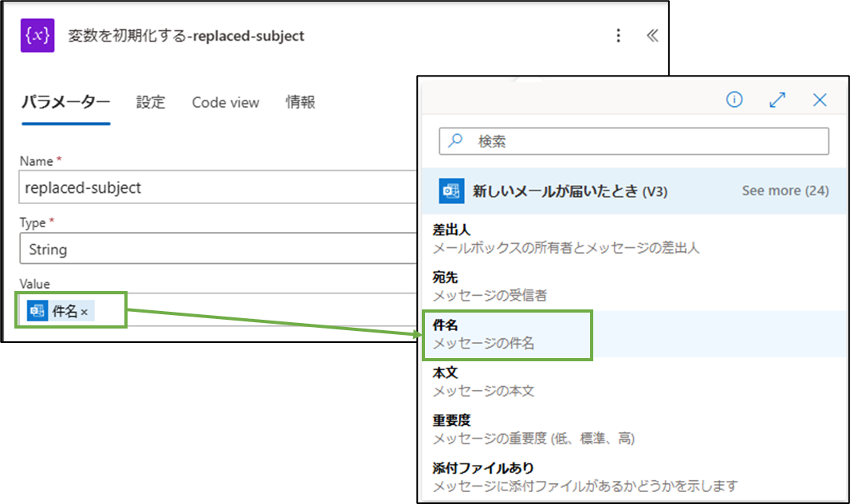Viewport: 850px width, 504px height.
Task: Click the action title 変数を初期化する-replaced-subject
Action: click(x=186, y=36)
